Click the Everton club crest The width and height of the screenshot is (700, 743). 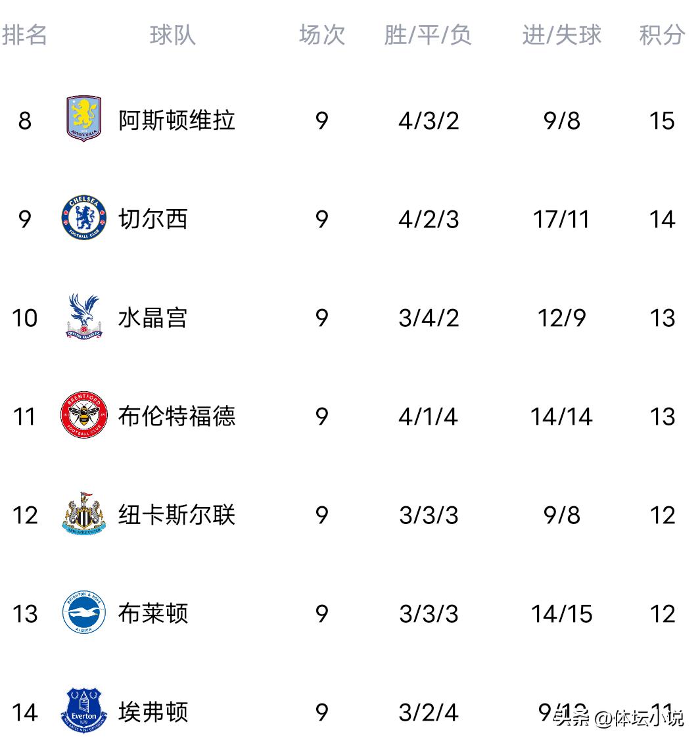83,711
